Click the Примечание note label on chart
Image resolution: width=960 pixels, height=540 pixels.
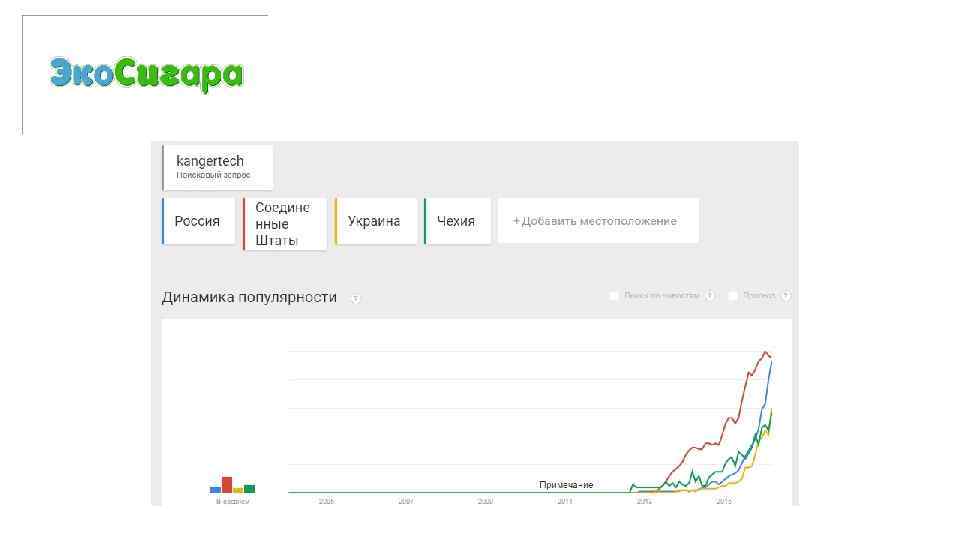point(566,485)
